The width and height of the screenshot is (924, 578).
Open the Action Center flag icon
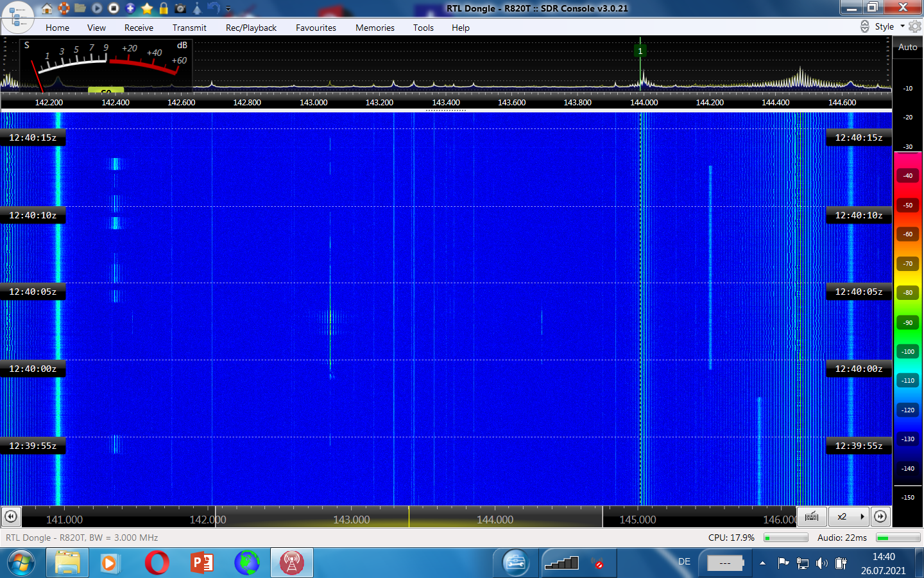pyautogui.click(x=783, y=563)
